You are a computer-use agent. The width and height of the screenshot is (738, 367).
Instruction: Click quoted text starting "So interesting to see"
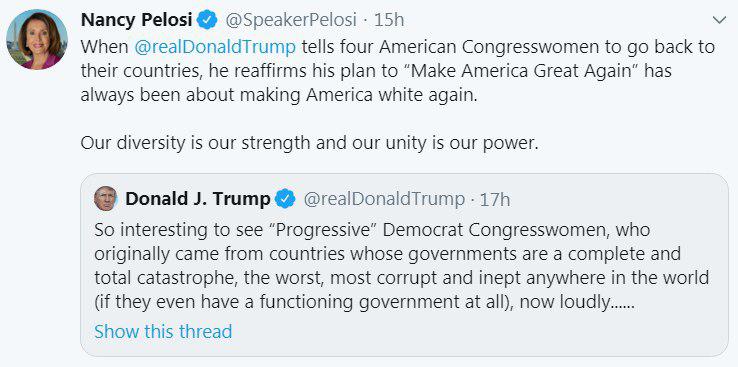pyautogui.click(x=372, y=230)
